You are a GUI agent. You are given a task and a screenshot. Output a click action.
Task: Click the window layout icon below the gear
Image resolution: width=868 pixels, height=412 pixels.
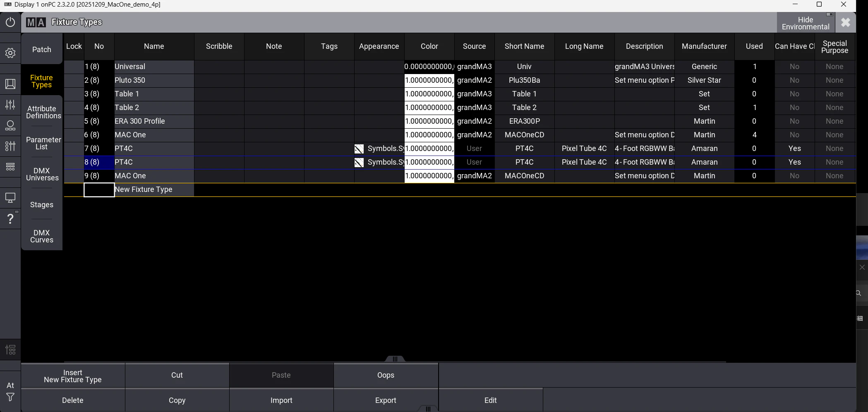[10, 84]
